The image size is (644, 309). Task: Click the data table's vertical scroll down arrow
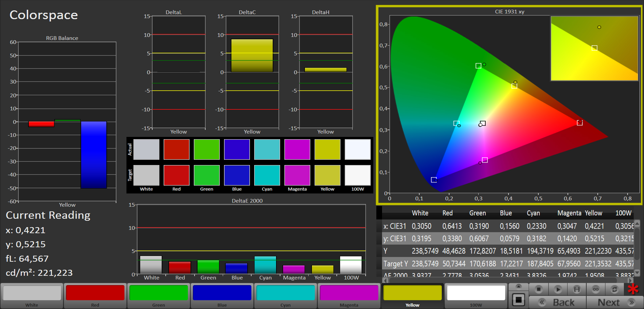tap(637, 272)
